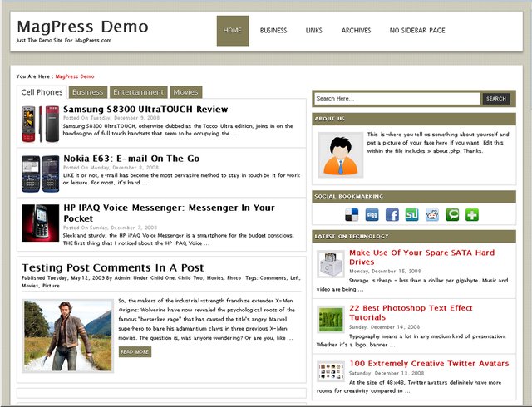Open the Archives menu item
This screenshot has width=532, height=407.
point(356,31)
